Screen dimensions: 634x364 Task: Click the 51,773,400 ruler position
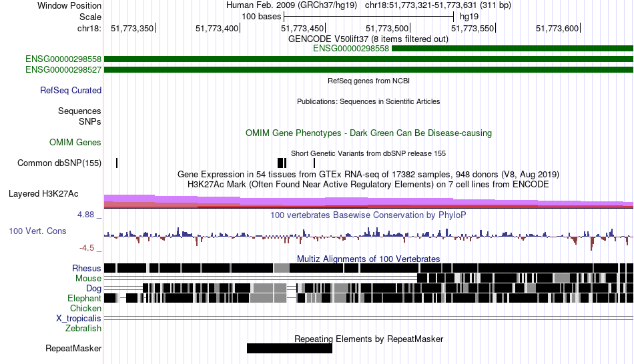click(217, 28)
